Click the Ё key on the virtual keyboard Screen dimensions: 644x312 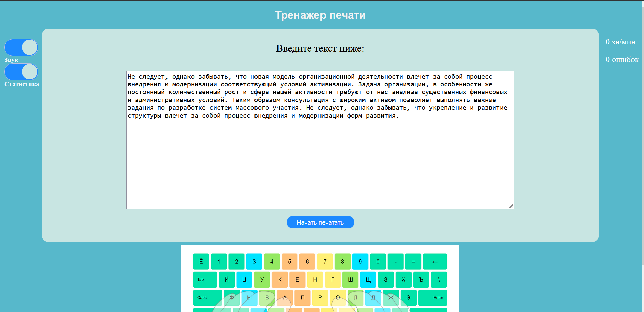(x=201, y=262)
